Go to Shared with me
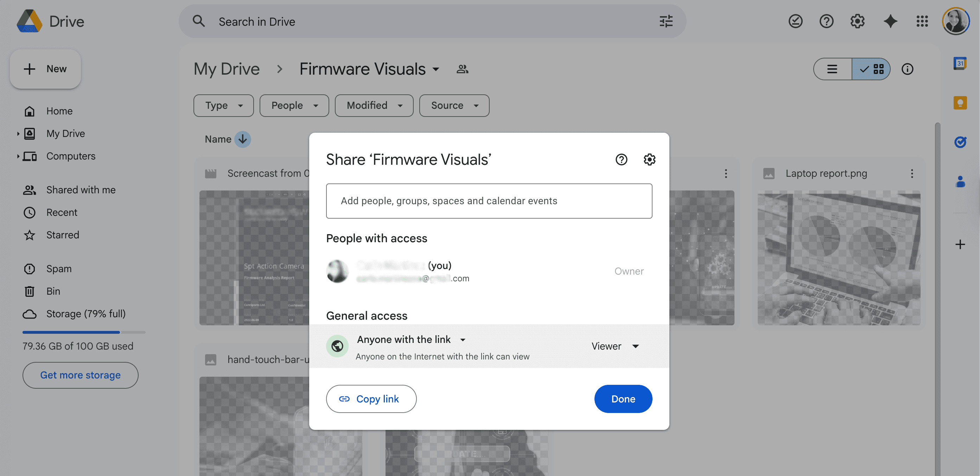This screenshot has width=980, height=476. [81, 190]
